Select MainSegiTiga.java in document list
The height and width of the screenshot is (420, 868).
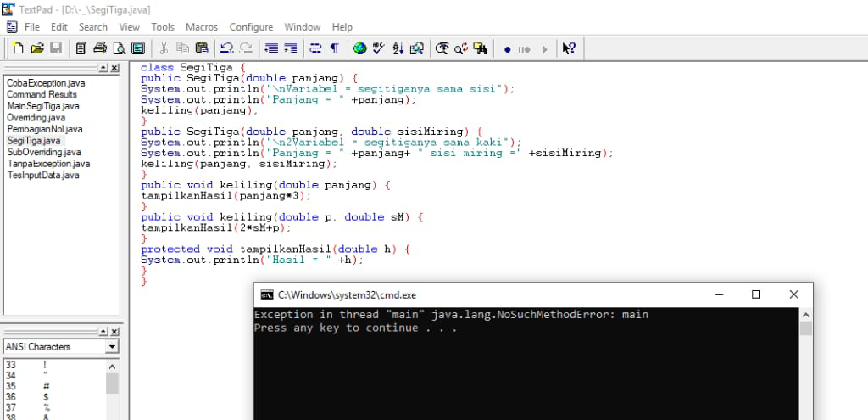point(43,106)
